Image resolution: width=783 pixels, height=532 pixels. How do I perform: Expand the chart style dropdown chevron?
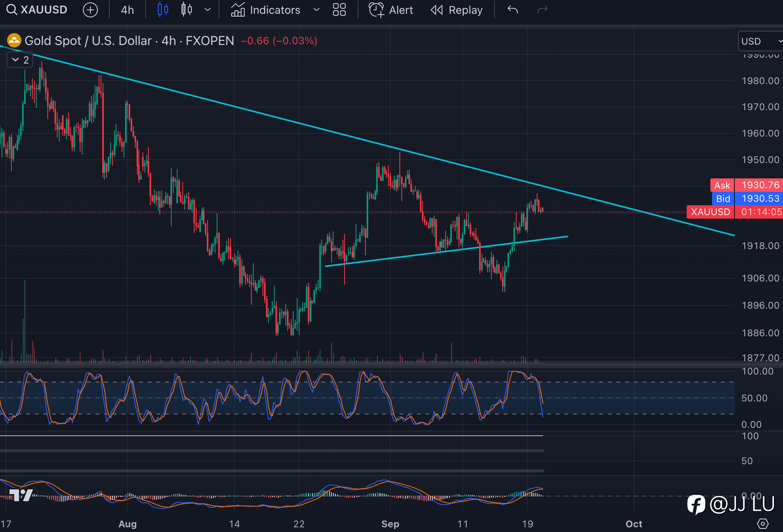[x=208, y=10]
